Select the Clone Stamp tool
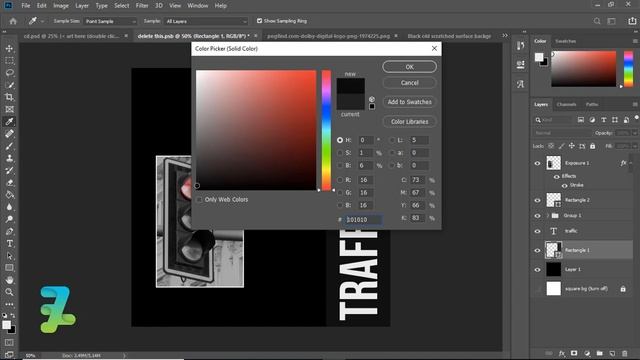Viewport: 640px width, 360px height. (x=9, y=158)
